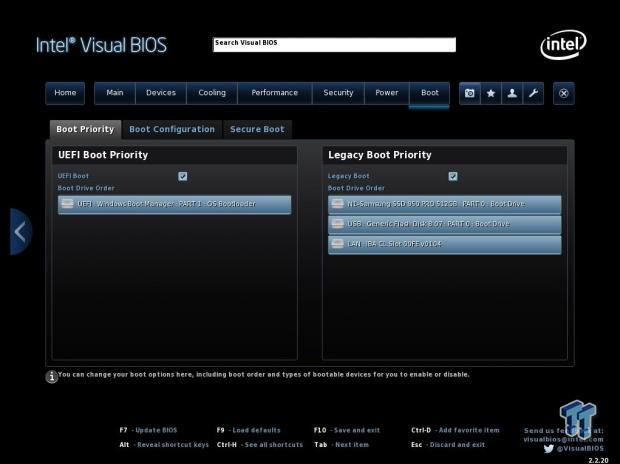Viewport: 620px width, 464px height.
Task: Select UEFI Windows Boot Manager entry
Action: point(174,205)
